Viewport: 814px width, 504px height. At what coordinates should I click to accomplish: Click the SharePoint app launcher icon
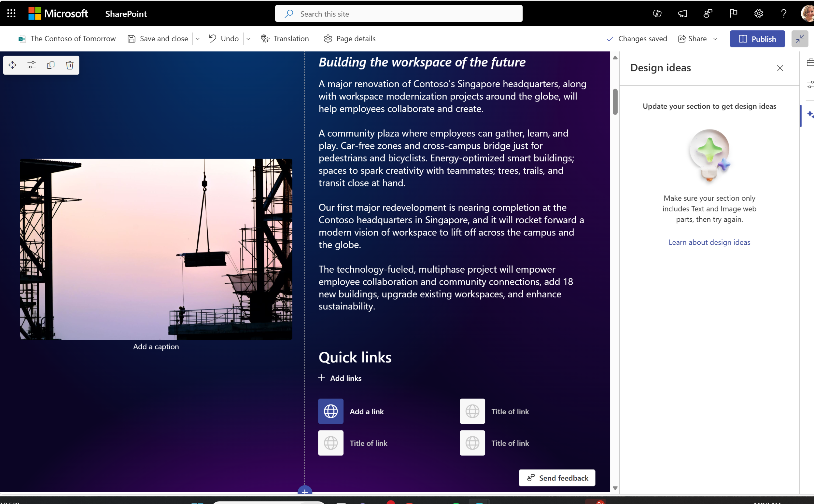click(x=11, y=13)
